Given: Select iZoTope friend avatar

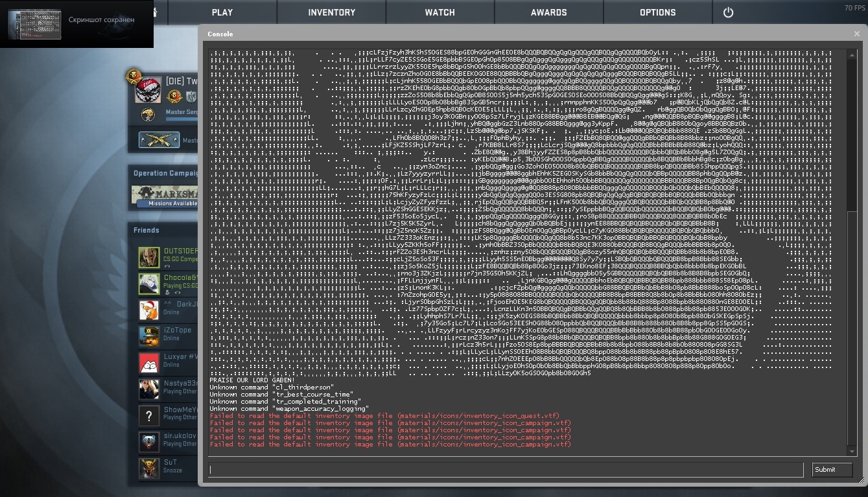Looking at the screenshot, I should point(149,336).
